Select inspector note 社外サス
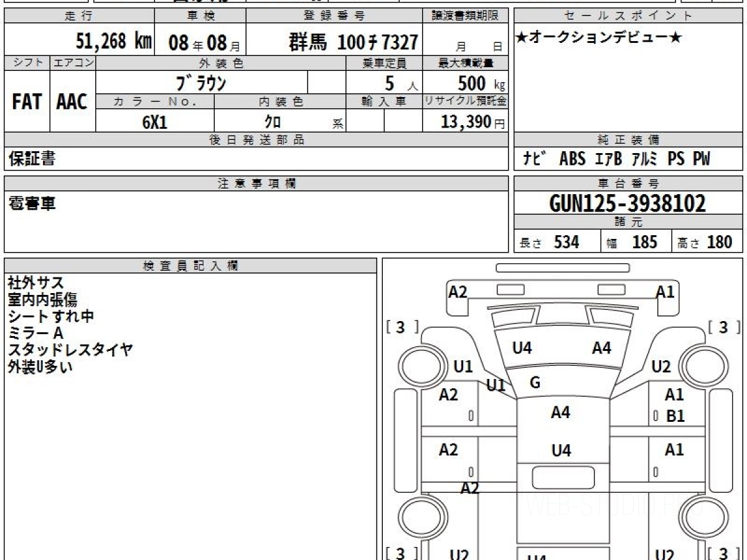Image resolution: width=747 pixels, height=560 pixels. click(36, 283)
